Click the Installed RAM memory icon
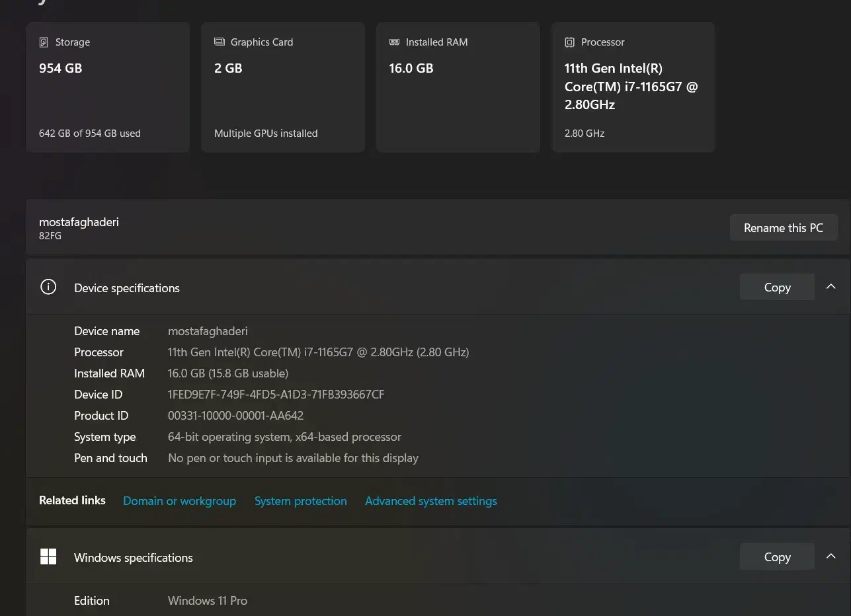 394,42
